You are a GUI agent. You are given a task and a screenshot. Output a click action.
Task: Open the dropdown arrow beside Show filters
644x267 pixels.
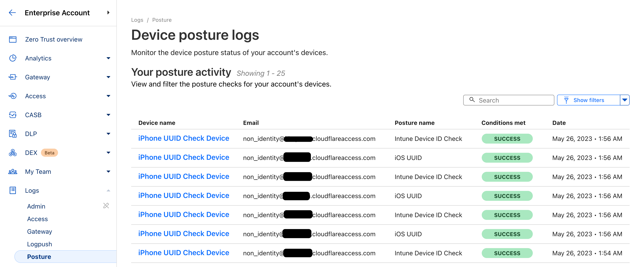pyautogui.click(x=624, y=100)
